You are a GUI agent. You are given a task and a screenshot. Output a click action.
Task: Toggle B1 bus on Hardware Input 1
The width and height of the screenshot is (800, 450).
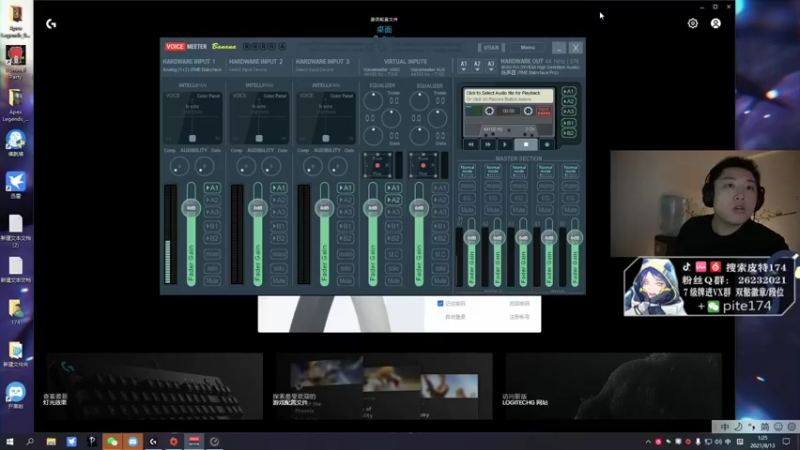(x=212, y=226)
